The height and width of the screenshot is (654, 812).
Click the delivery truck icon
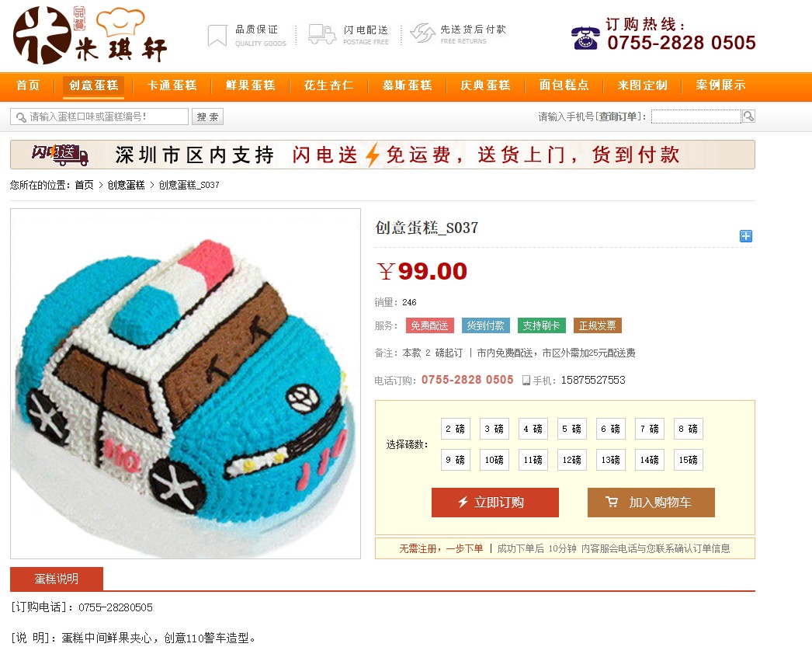coord(321,34)
